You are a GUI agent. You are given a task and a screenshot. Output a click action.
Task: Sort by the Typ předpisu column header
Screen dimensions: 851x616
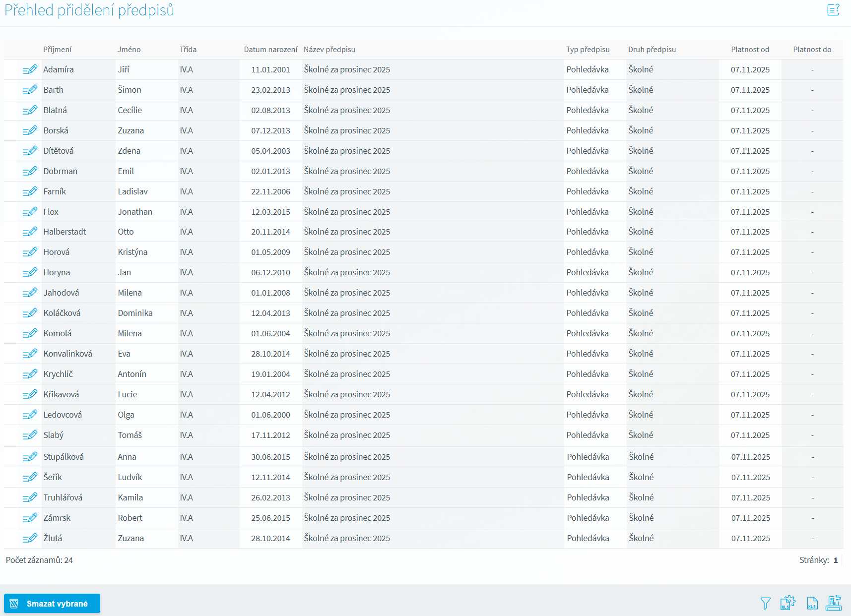[588, 50]
